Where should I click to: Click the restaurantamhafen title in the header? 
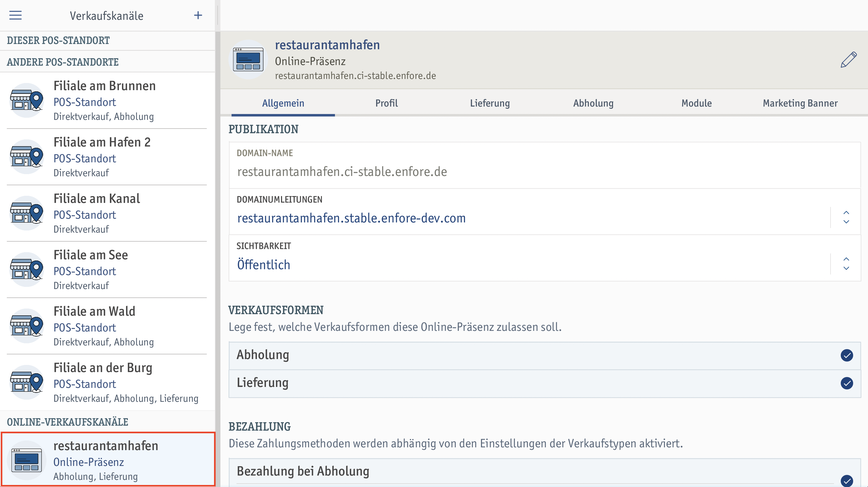[x=327, y=45]
